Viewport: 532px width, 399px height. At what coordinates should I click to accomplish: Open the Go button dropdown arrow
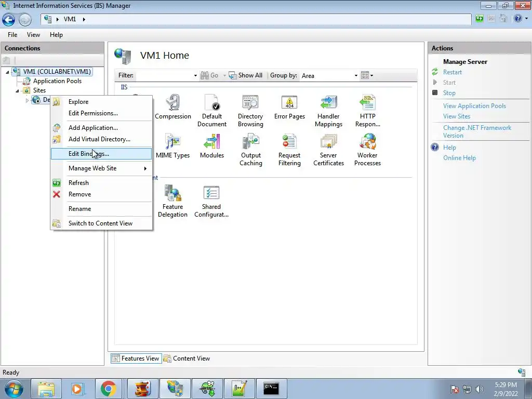point(224,76)
